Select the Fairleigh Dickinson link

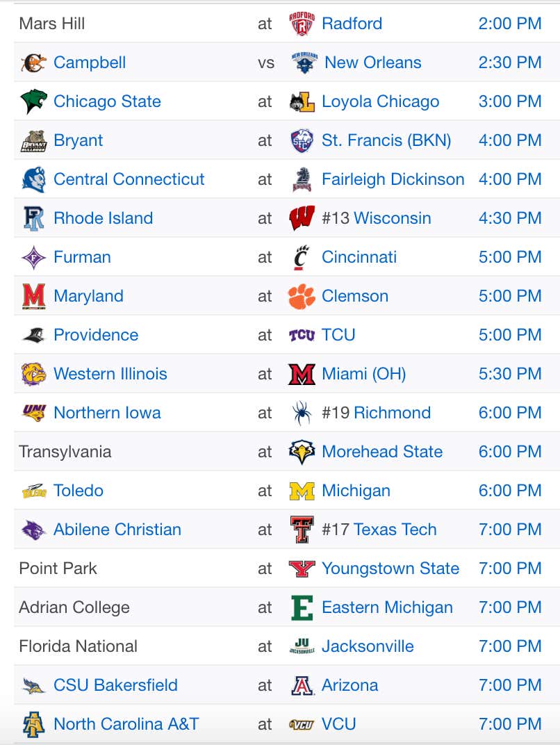(x=393, y=179)
